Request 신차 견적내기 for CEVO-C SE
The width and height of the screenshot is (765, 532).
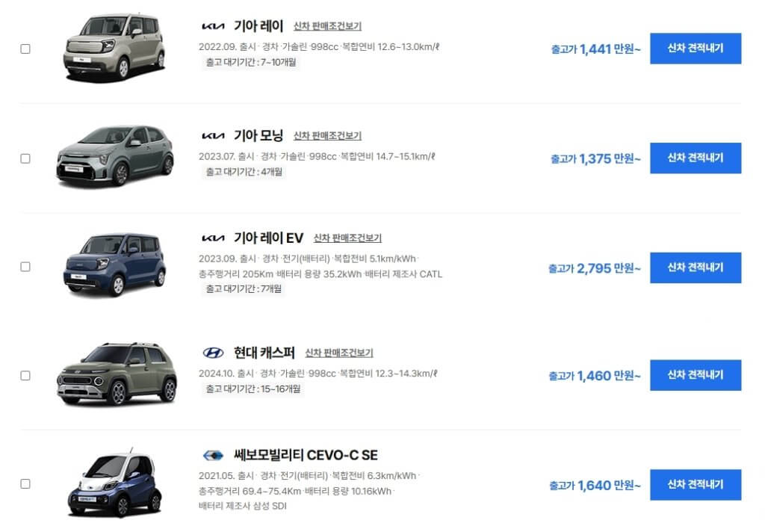[x=696, y=485]
